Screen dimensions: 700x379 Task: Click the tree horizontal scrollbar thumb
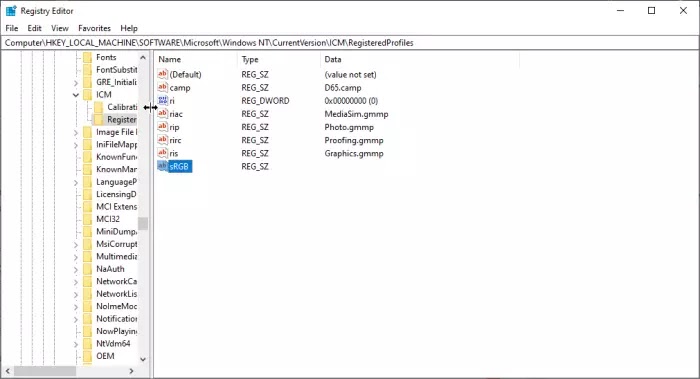pyautogui.click(x=45, y=371)
